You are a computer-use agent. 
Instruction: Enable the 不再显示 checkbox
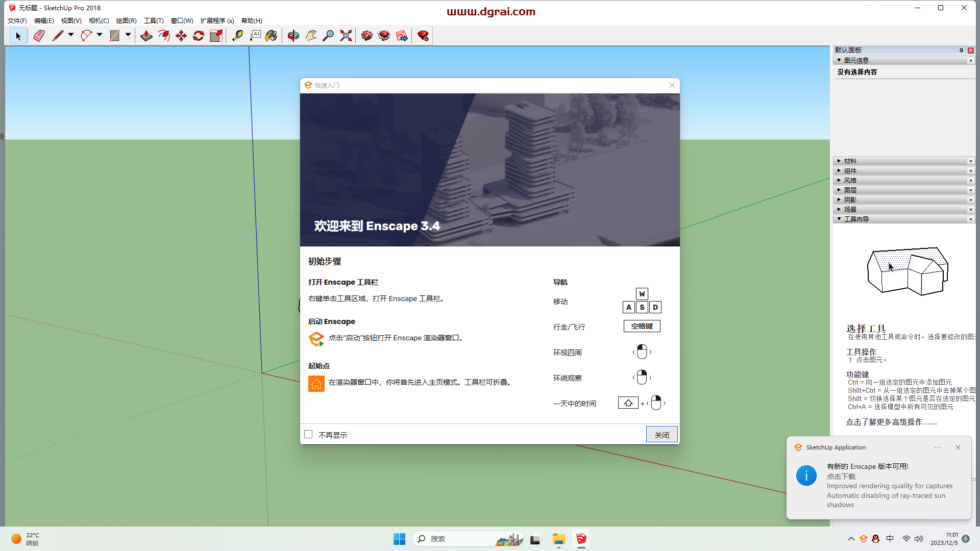click(308, 435)
